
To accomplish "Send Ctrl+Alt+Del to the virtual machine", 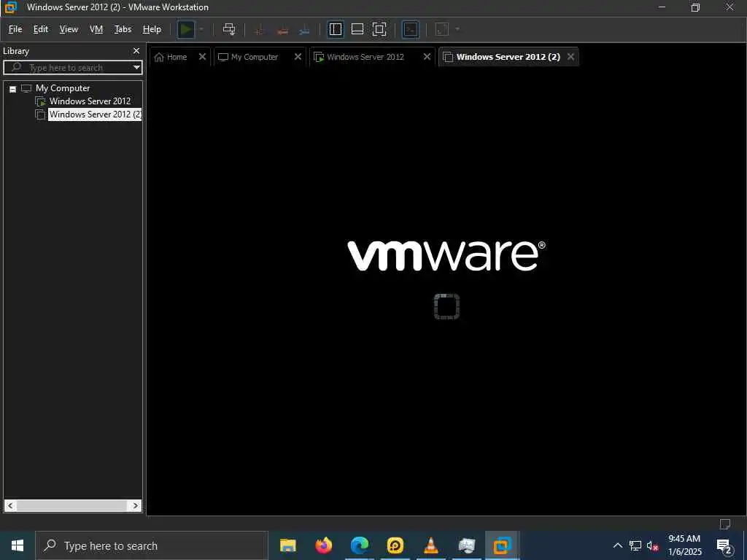I will (229, 29).
